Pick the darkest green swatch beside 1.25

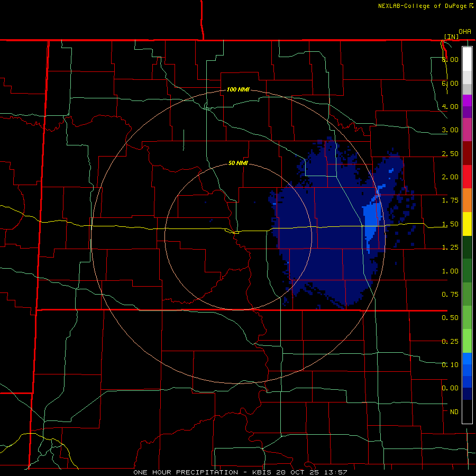(x=467, y=248)
